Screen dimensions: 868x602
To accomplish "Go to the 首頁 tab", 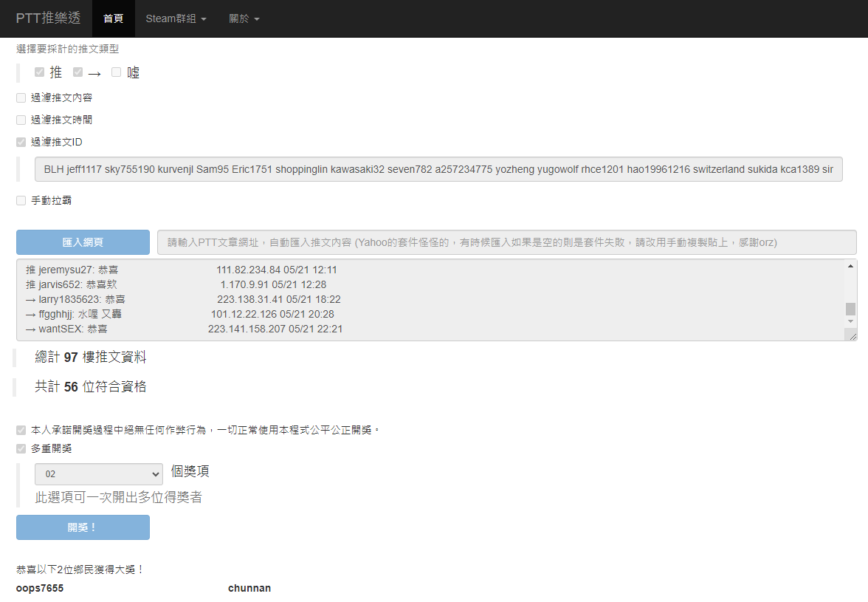I will click(114, 18).
